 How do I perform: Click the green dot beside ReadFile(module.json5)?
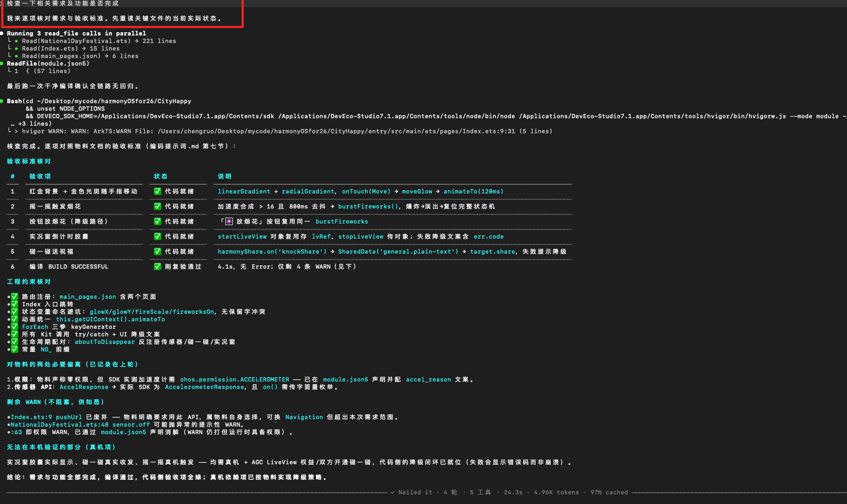[x=2, y=63]
